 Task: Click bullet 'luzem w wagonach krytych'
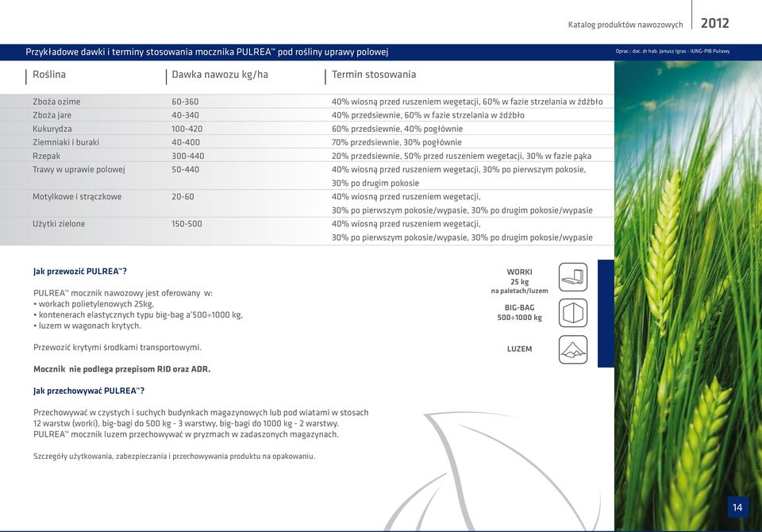87,326
